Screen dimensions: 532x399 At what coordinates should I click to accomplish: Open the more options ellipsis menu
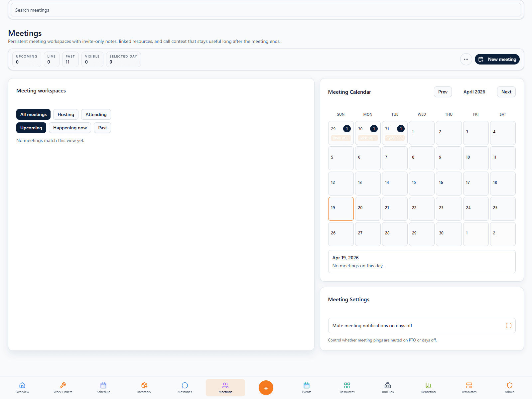tap(466, 59)
